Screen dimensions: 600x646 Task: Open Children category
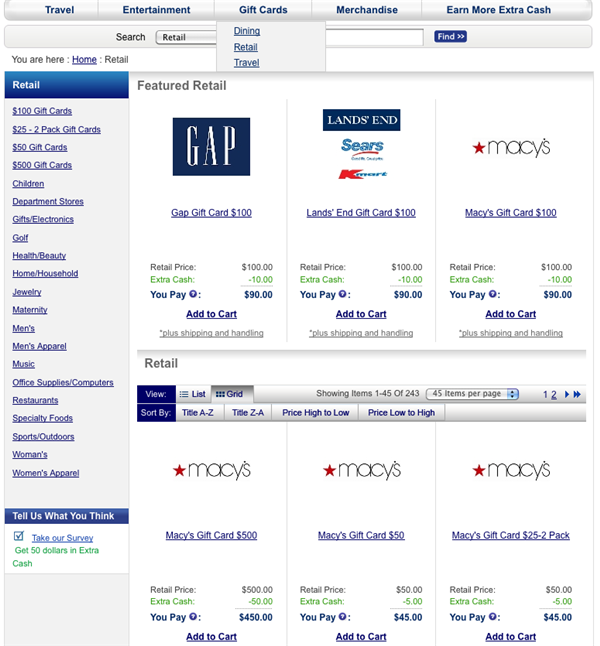tap(28, 184)
